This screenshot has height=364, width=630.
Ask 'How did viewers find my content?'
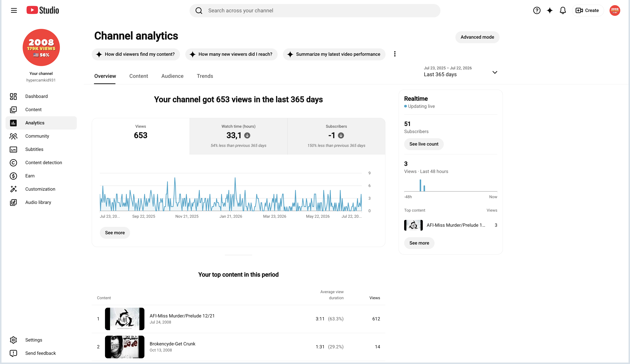[x=136, y=54]
